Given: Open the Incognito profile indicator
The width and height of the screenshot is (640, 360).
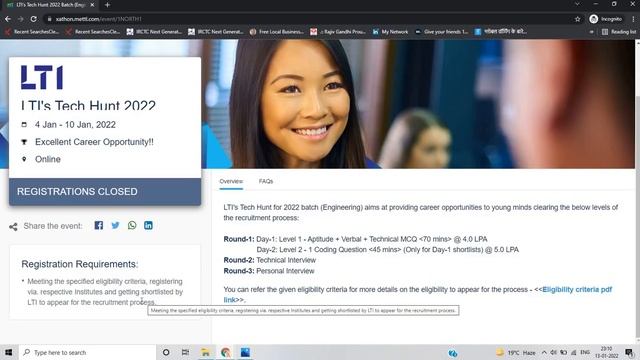Looking at the screenshot, I should [x=606, y=19].
